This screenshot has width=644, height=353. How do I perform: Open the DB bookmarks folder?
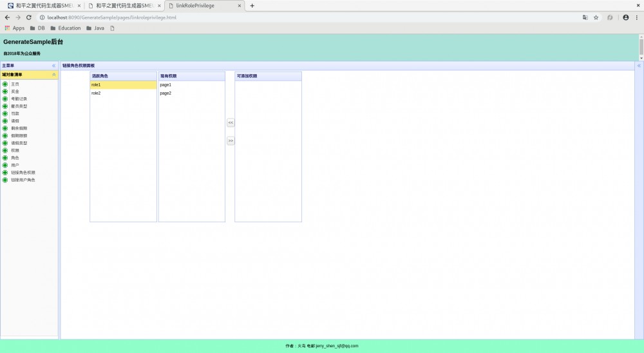click(x=37, y=28)
